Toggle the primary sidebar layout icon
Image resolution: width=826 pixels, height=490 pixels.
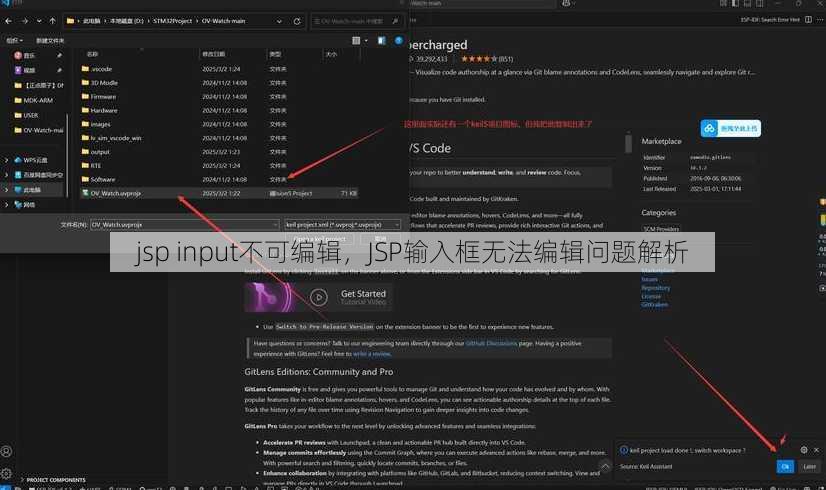click(x=735, y=4)
